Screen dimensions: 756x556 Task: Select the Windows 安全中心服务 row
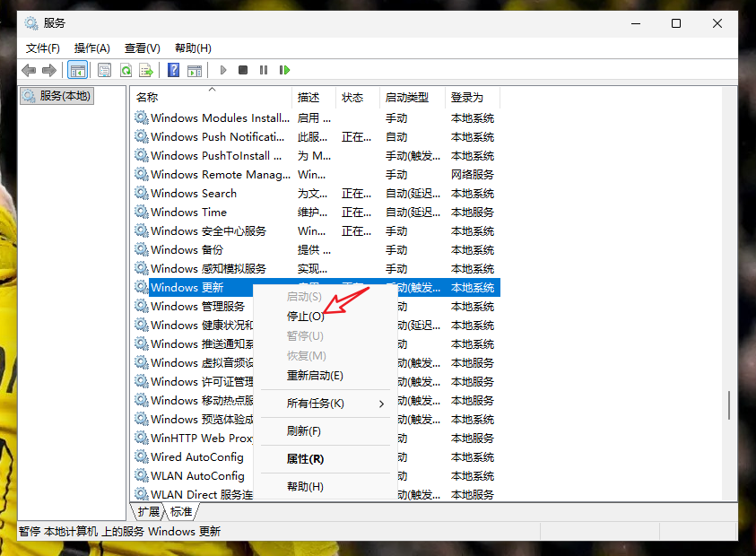click(x=317, y=231)
